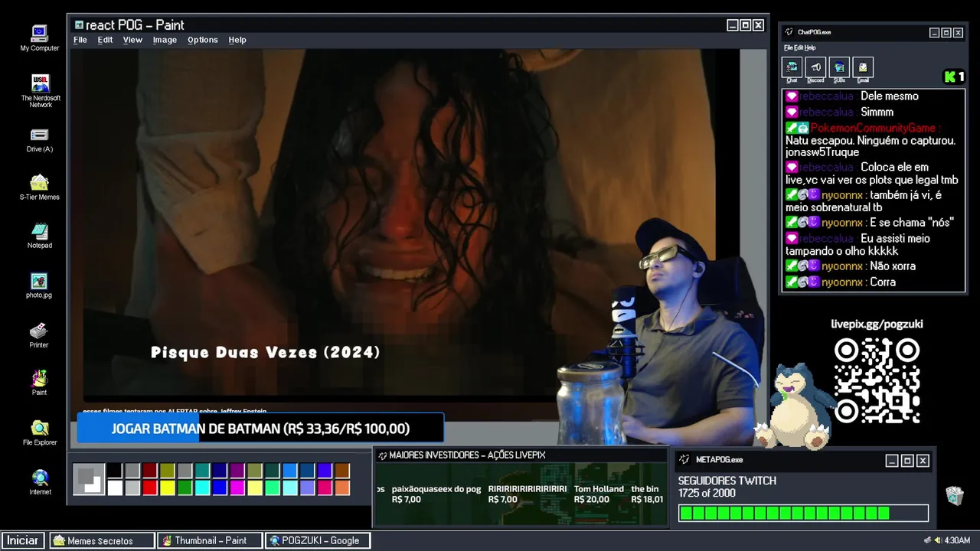Open the Options menu in Paint
980x551 pixels.
point(203,40)
